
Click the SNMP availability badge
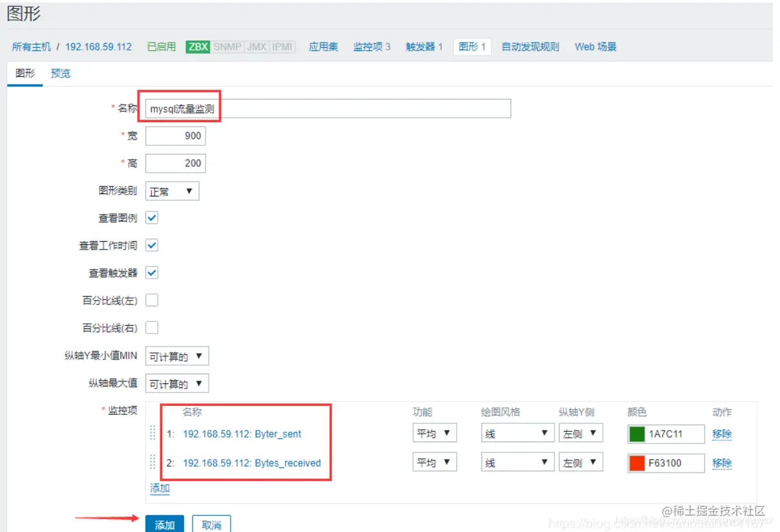coord(227,47)
